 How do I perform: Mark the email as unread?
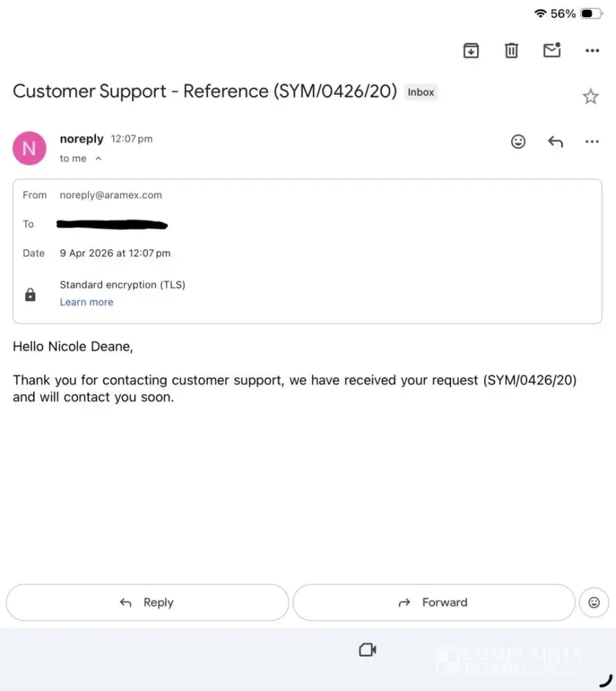pos(552,50)
